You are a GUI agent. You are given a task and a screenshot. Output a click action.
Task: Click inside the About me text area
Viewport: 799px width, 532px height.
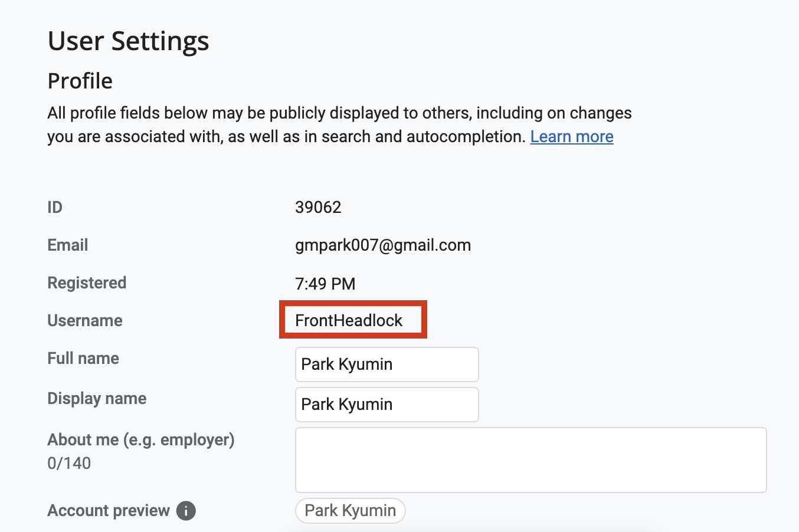(531, 460)
